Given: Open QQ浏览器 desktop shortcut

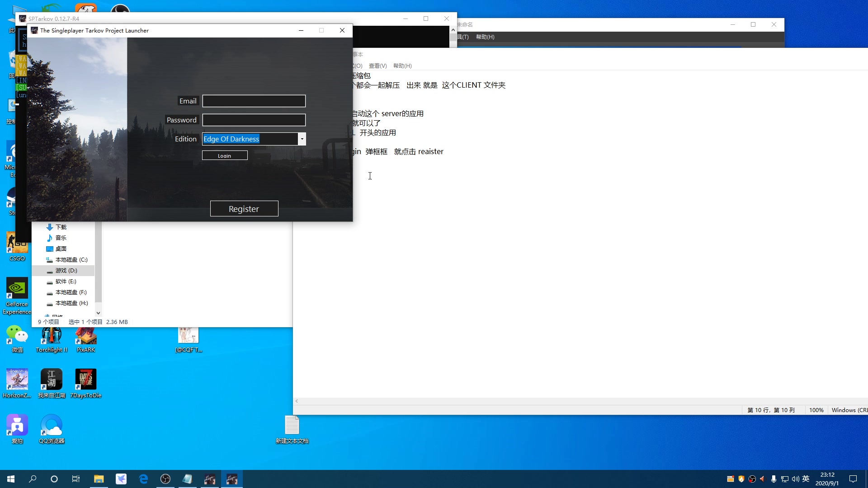Looking at the screenshot, I should (x=52, y=429).
